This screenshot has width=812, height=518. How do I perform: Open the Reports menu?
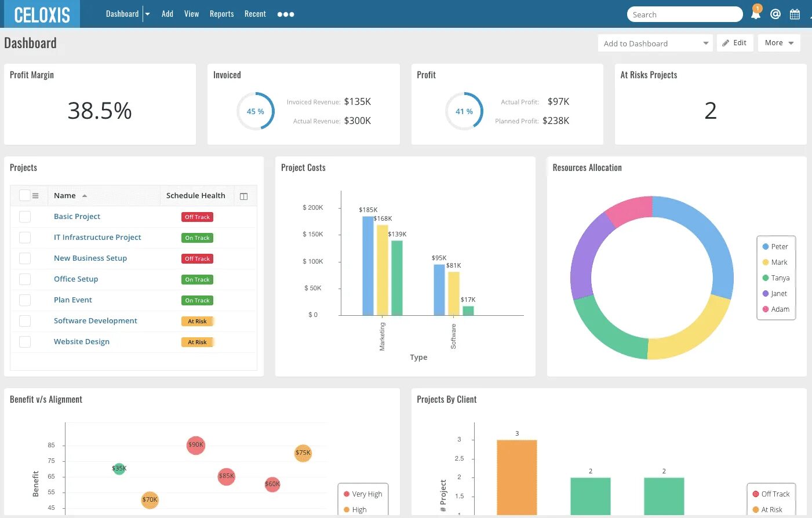point(222,14)
